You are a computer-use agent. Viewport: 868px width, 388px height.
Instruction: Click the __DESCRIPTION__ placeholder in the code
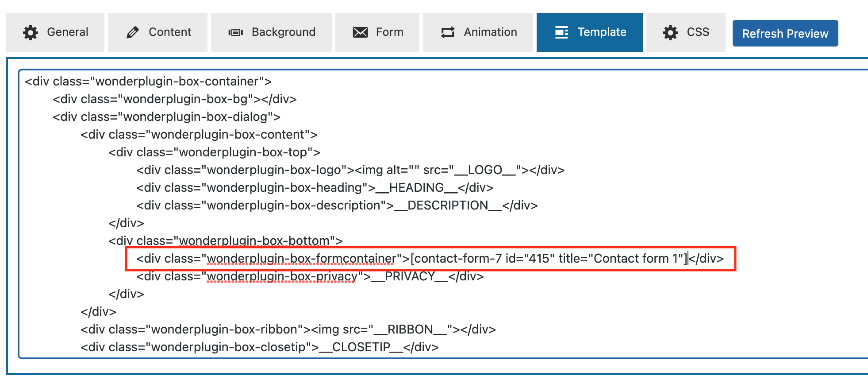pyautogui.click(x=447, y=206)
